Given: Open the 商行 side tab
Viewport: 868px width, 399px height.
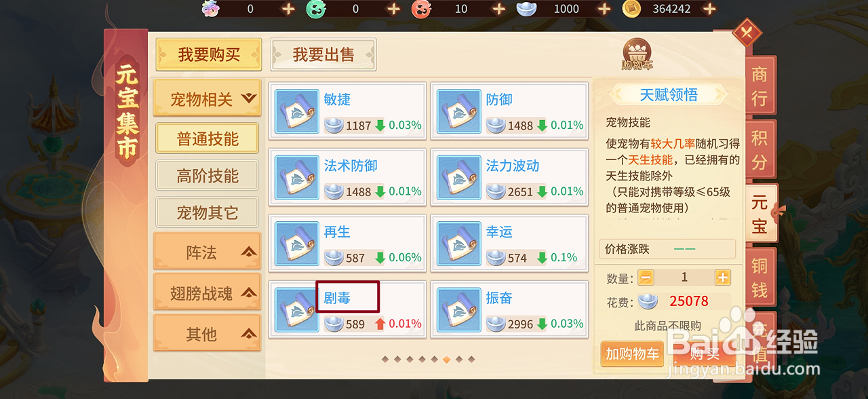Looking at the screenshot, I should (759, 85).
